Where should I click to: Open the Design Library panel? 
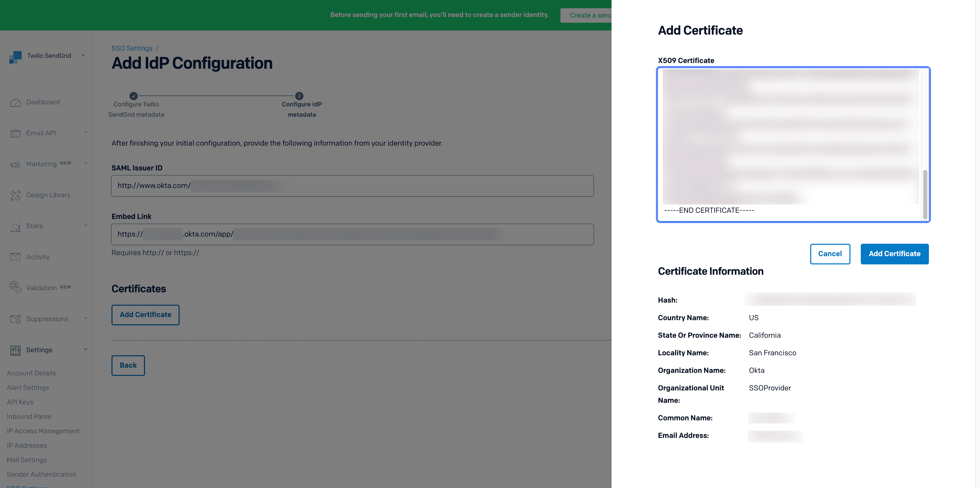point(15,195)
